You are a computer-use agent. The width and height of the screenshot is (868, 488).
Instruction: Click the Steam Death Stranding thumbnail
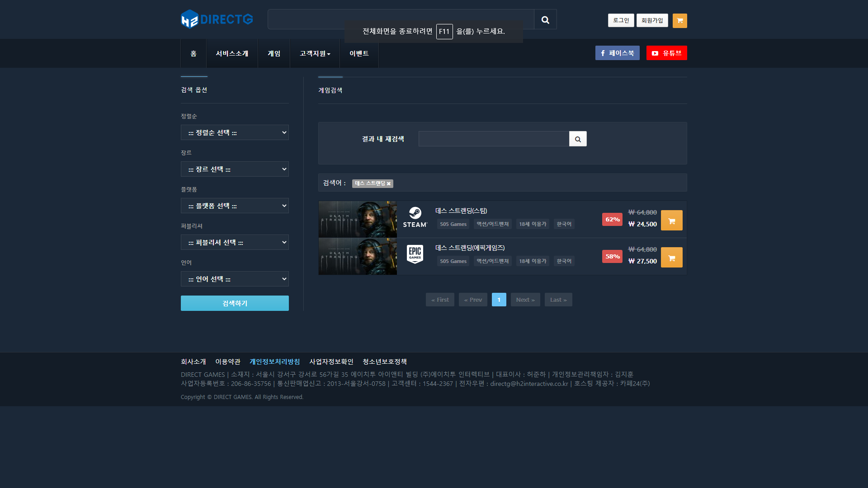(358, 220)
